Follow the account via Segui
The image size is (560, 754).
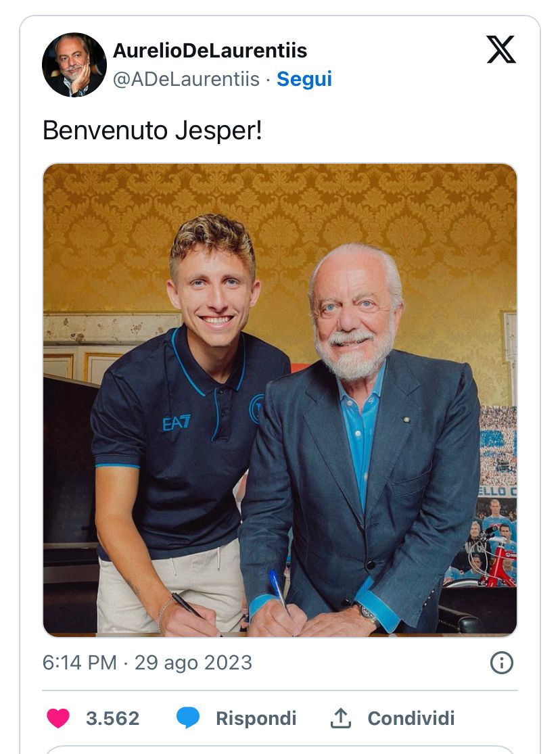[304, 79]
